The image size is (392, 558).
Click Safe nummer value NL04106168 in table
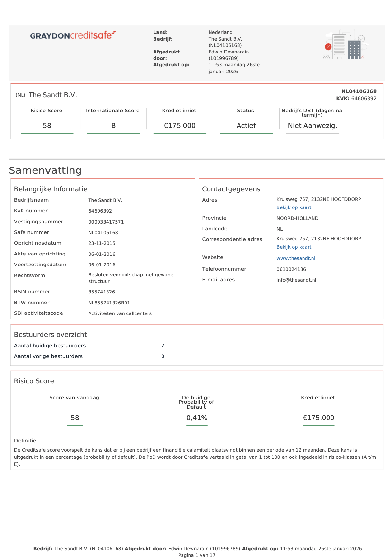click(x=103, y=233)
